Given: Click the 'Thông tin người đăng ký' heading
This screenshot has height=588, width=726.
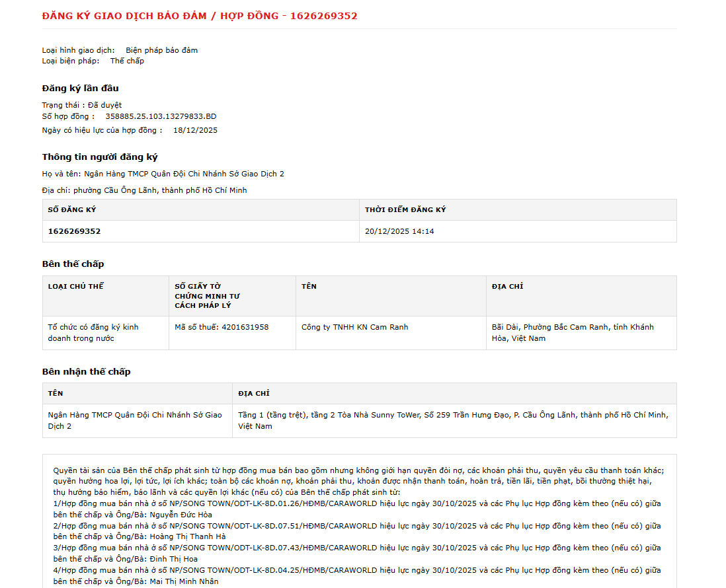Looking at the screenshot, I should tap(100, 157).
